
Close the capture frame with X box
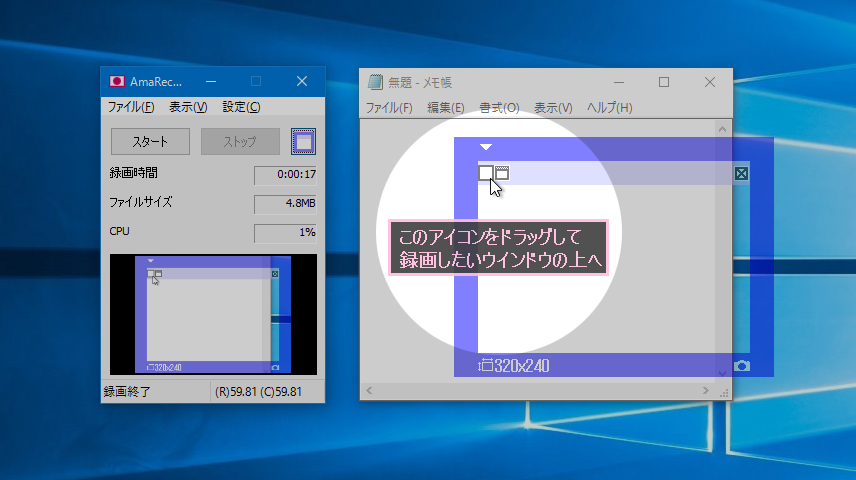[x=741, y=174]
